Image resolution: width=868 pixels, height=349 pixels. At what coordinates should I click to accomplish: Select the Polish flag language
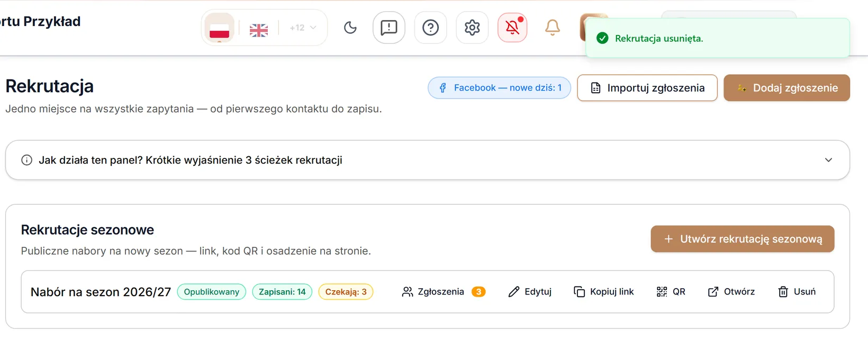click(219, 28)
